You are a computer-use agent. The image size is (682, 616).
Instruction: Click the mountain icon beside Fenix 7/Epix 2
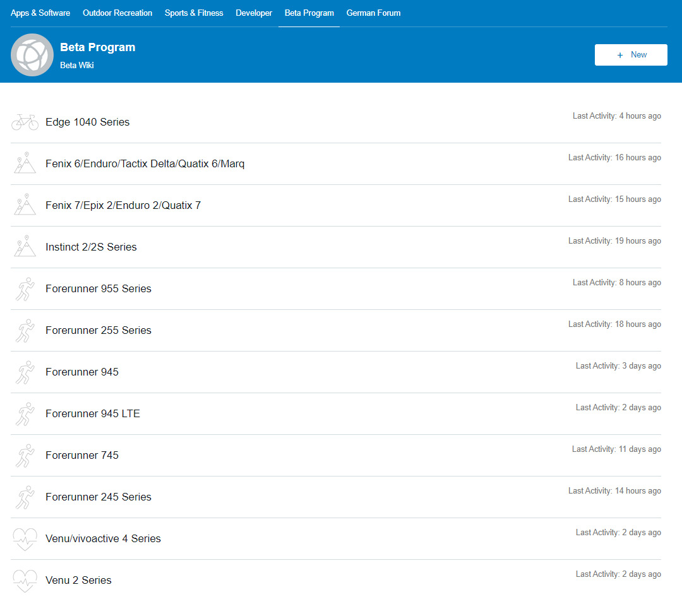click(x=25, y=204)
